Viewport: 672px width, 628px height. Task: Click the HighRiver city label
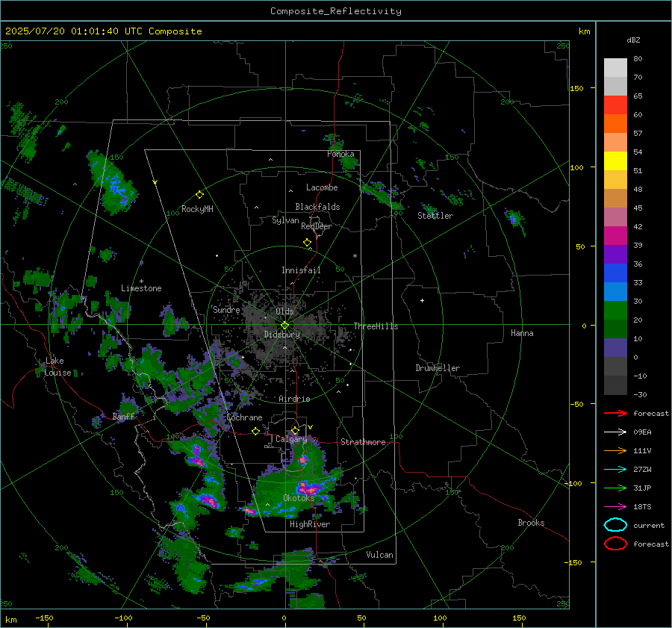[x=310, y=524]
